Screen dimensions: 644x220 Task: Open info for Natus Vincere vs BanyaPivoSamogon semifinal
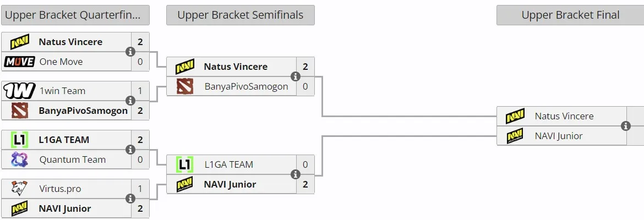point(295,76)
